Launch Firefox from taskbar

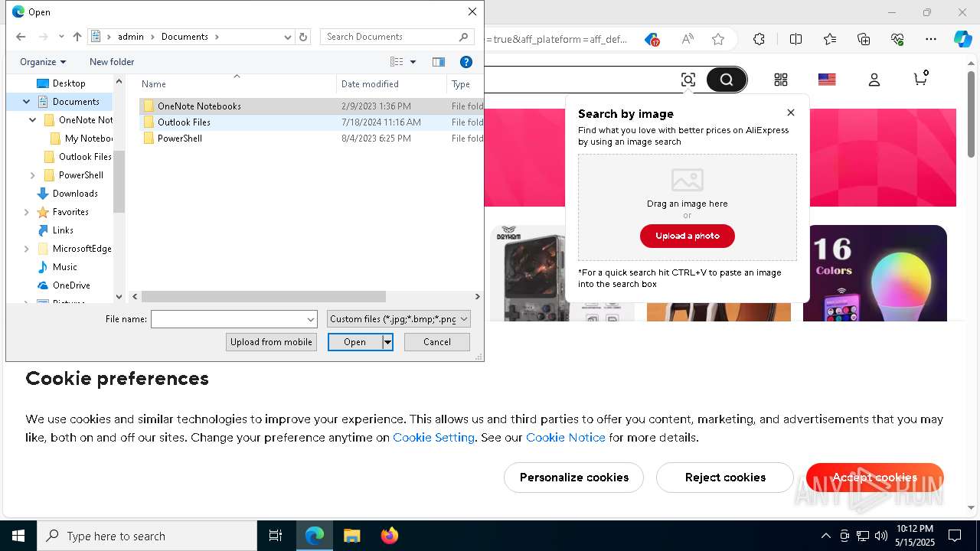tap(389, 536)
